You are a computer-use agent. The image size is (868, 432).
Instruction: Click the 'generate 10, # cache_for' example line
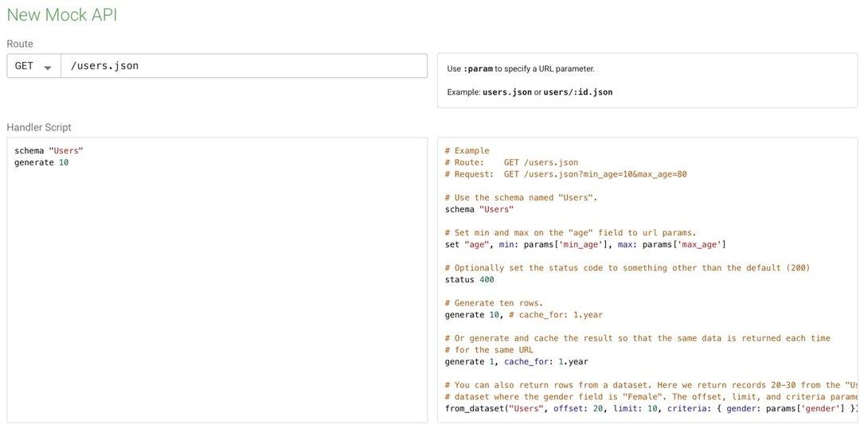523,314
